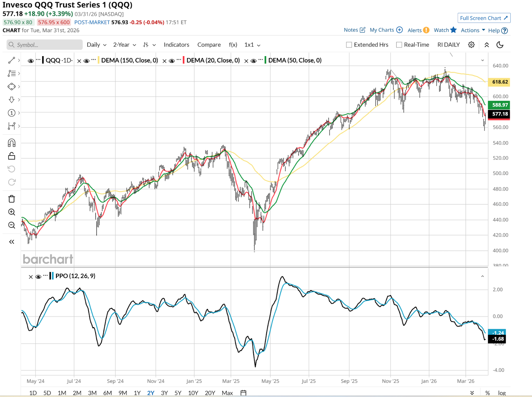Open the Indicators menu
The width and height of the screenshot is (532, 397).
tap(176, 45)
